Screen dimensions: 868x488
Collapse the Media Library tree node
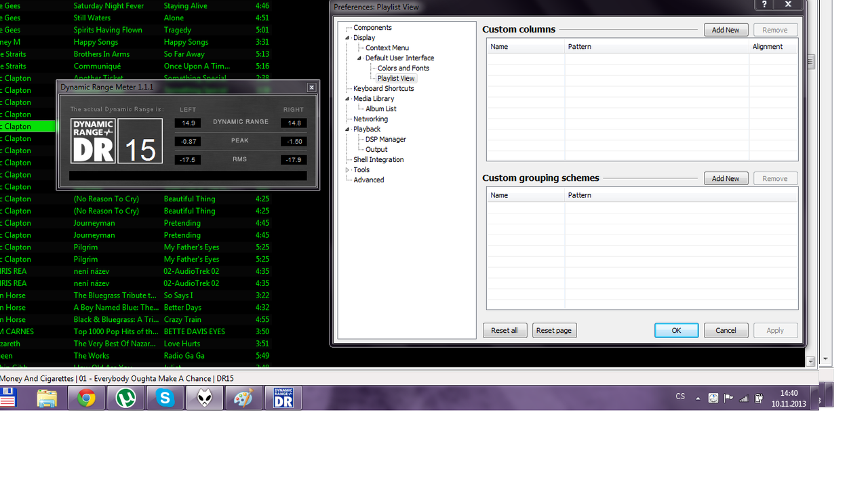(x=347, y=99)
